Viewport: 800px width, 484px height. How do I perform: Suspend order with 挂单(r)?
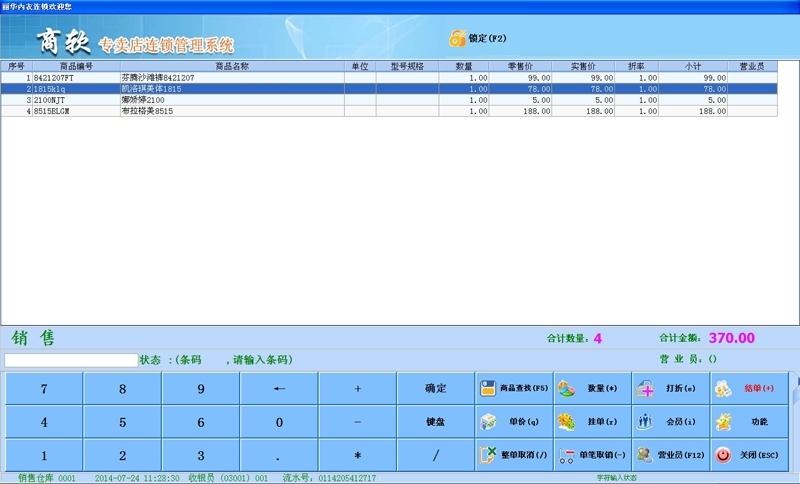coord(593,422)
